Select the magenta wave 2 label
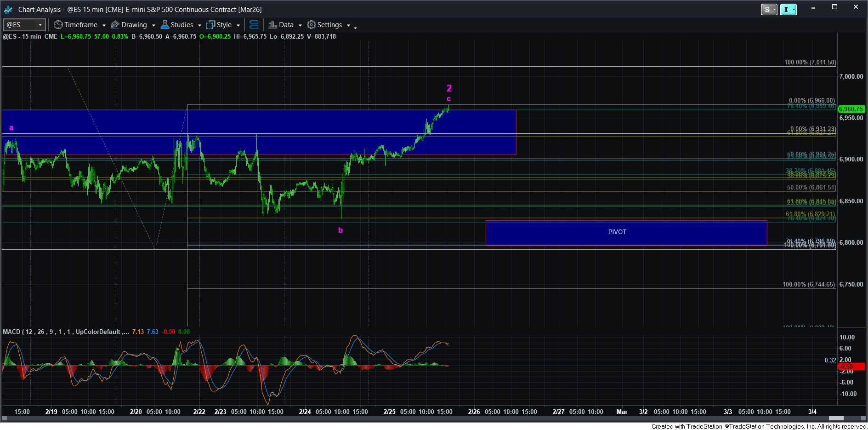The image size is (868, 430). (x=449, y=88)
